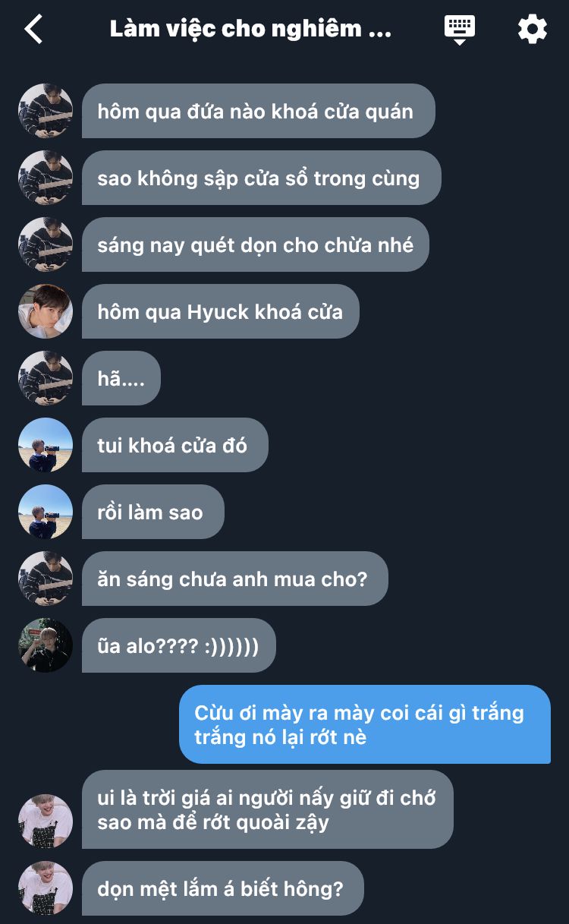Tap the "rồi làm sao" message bubble
Image resolution: width=569 pixels, height=924 pixels.
153,512
